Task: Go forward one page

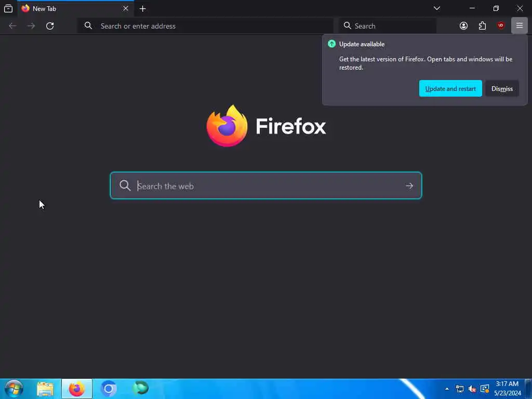Action: pyautogui.click(x=31, y=26)
